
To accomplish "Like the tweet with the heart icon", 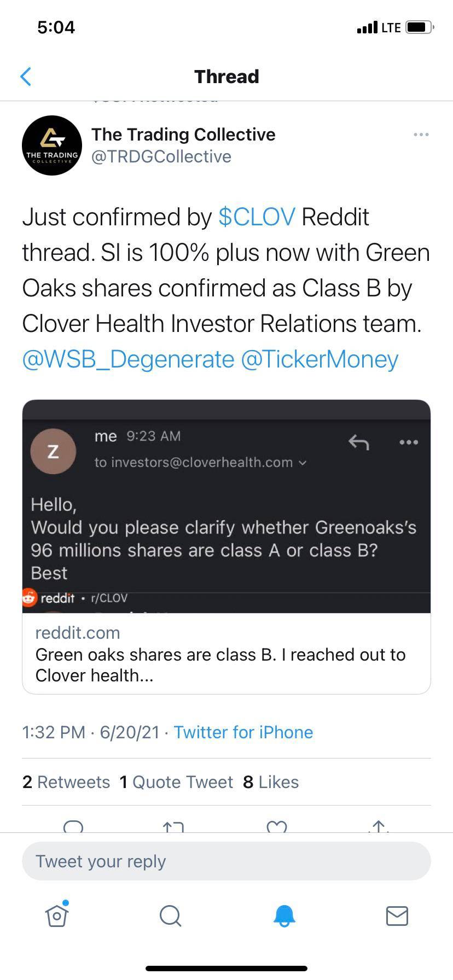I will pyautogui.click(x=277, y=827).
